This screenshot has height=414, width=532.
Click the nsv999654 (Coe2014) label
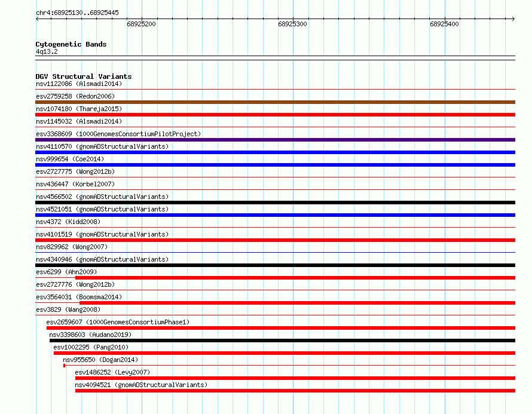[70, 159]
